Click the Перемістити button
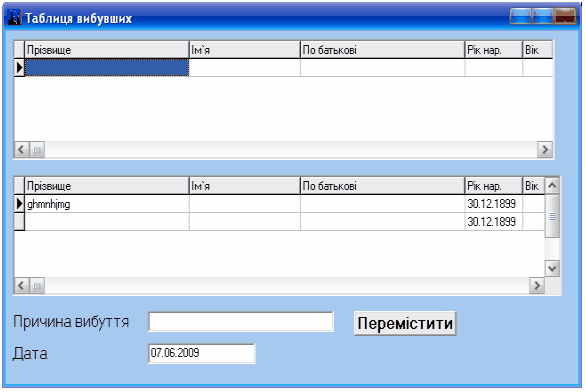Screen dimensions: 585x392 point(405,323)
